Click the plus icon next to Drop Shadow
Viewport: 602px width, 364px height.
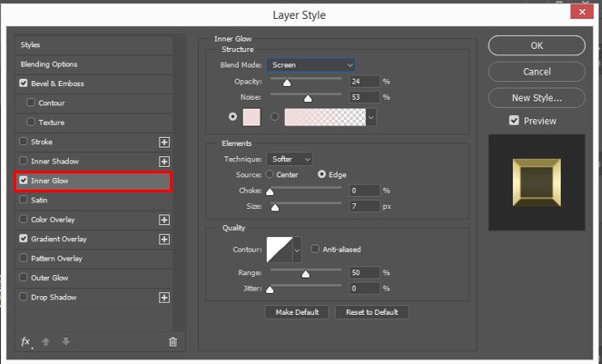coord(164,298)
